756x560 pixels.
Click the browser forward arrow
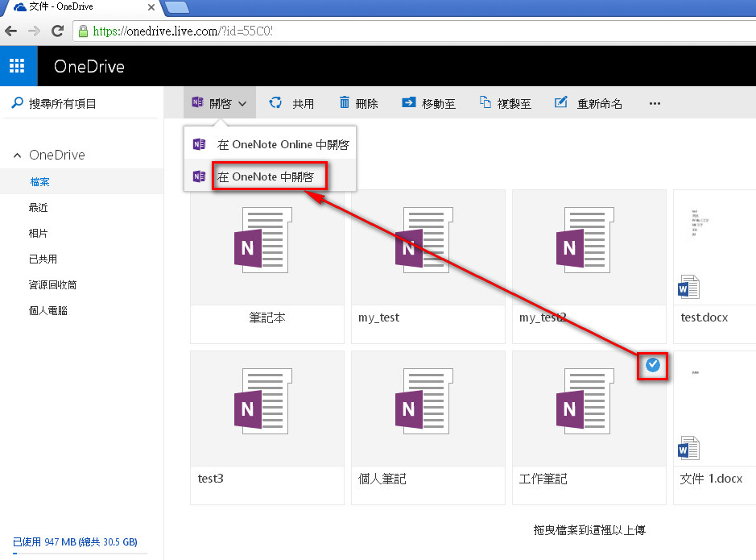(x=34, y=31)
